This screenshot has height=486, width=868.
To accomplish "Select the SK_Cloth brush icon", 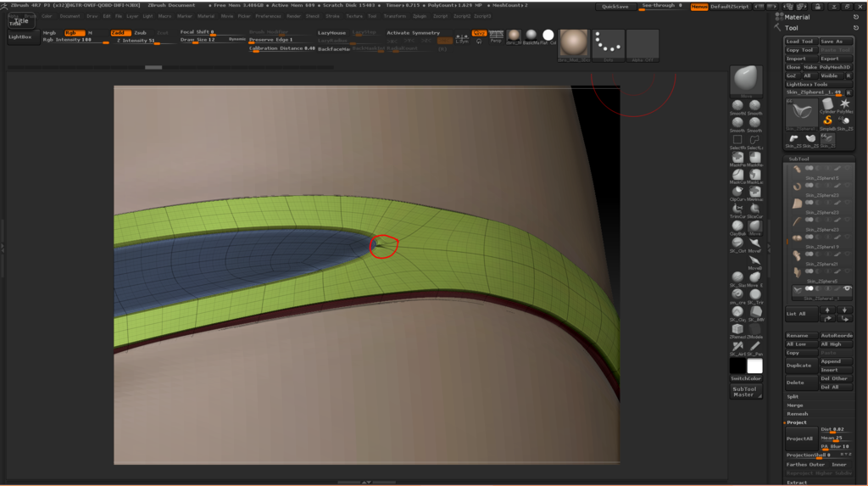I will point(737,243).
